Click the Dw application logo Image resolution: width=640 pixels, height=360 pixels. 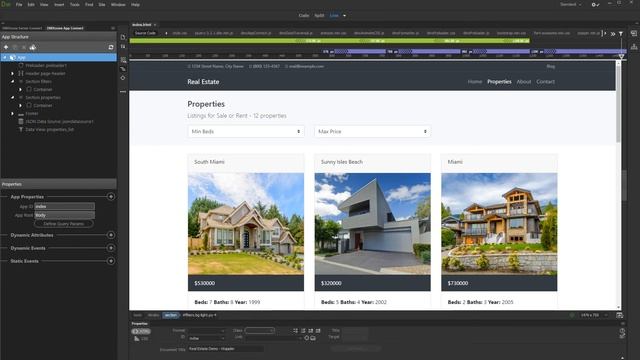pos(5,4)
